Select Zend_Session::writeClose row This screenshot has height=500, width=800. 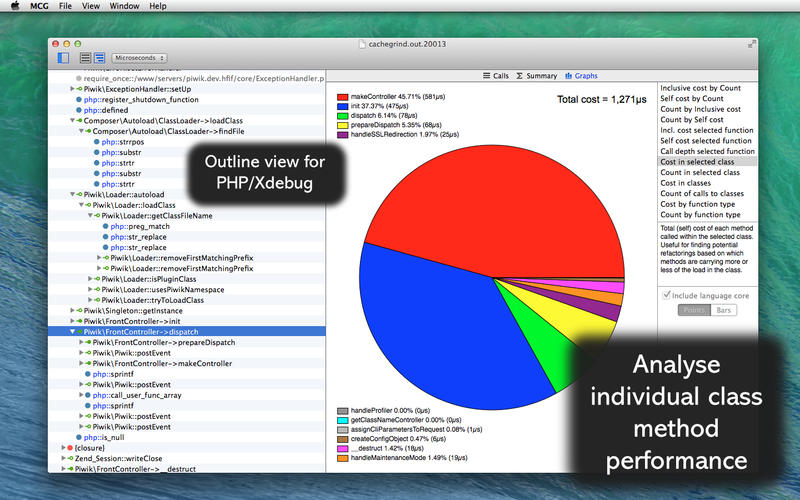pyautogui.click(x=187, y=458)
